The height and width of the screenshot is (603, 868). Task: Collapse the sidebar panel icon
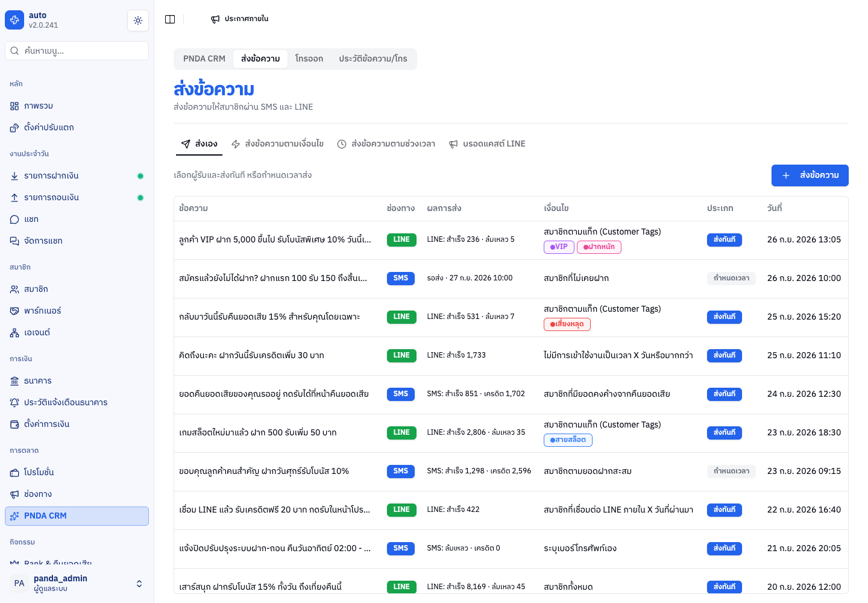170,19
